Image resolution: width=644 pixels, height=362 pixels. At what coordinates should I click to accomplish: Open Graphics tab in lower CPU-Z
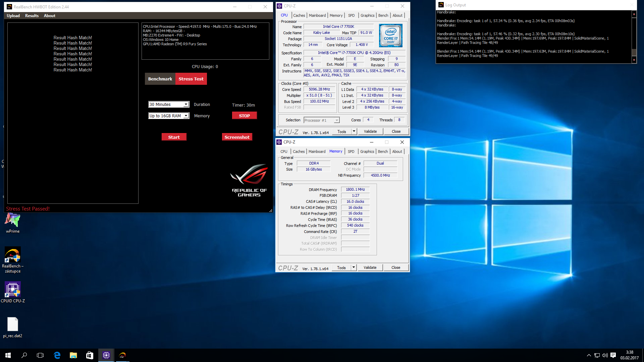367,152
